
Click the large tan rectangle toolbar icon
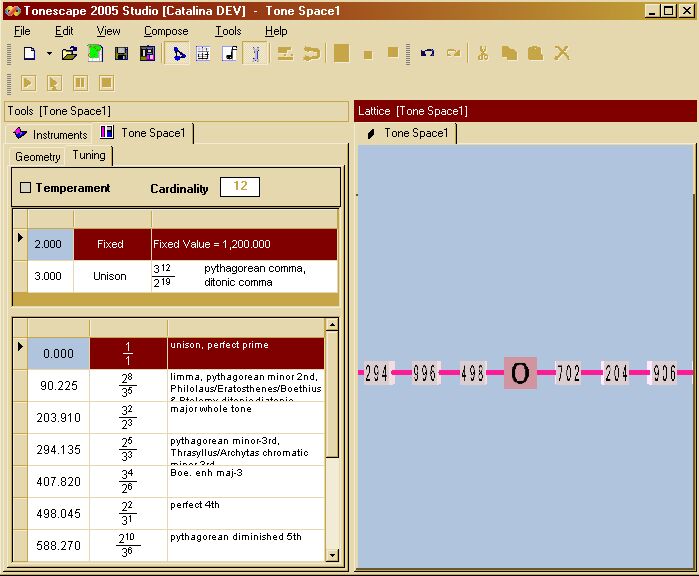341,53
